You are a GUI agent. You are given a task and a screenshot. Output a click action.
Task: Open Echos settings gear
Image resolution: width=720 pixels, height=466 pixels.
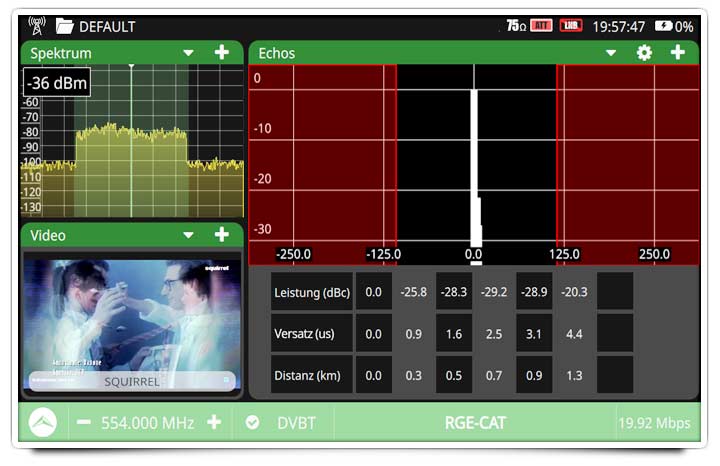point(644,53)
